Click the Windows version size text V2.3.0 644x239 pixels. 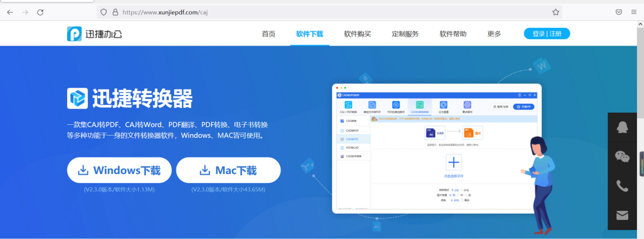coord(119,189)
